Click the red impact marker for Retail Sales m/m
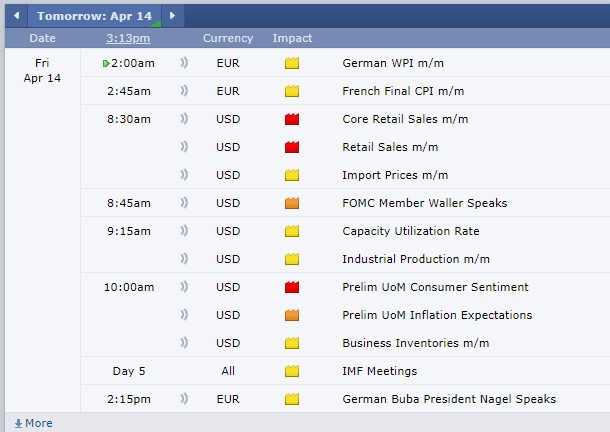 tap(292, 147)
